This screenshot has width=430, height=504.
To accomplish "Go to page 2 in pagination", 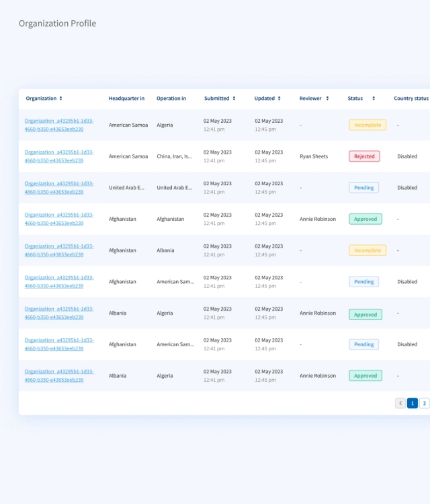I will 425,403.
